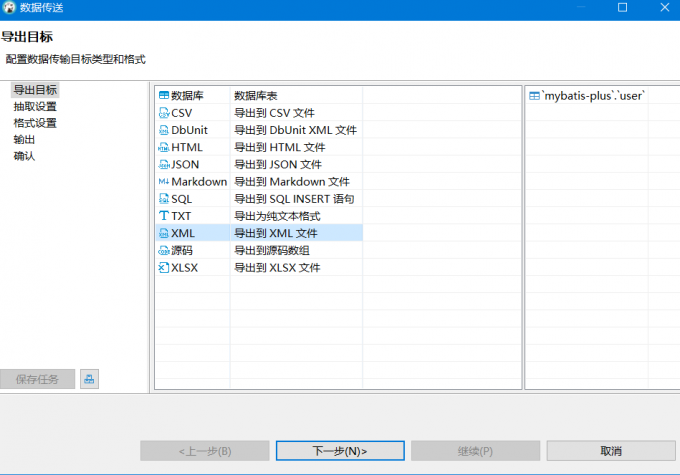Maximize the 数据传送 dialog window
Screen dimensions: 680x475
622,8
